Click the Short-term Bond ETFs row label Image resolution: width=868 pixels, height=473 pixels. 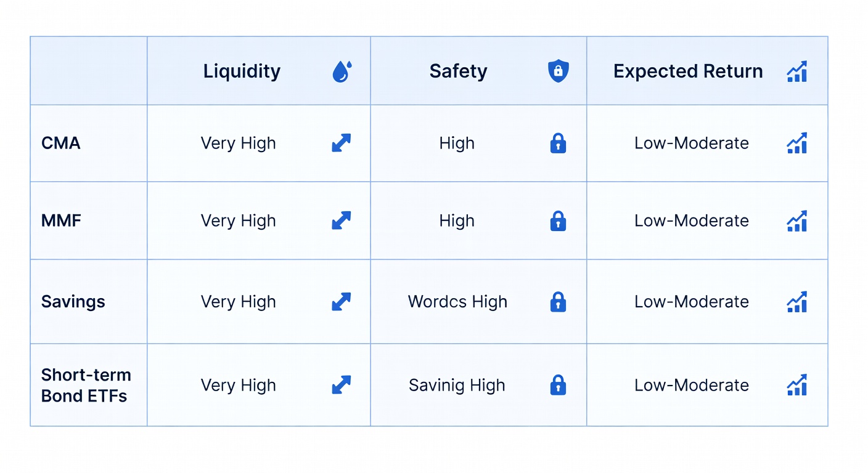(86, 385)
